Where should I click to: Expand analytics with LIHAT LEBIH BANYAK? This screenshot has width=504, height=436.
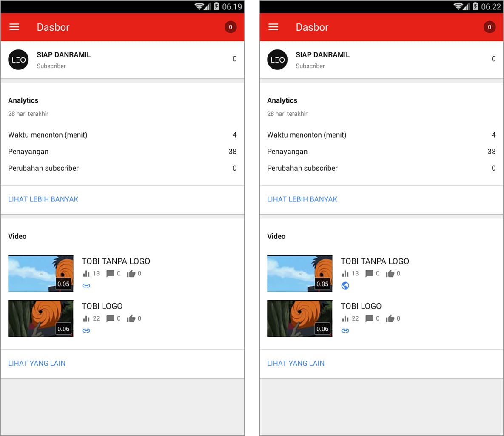pyautogui.click(x=43, y=199)
